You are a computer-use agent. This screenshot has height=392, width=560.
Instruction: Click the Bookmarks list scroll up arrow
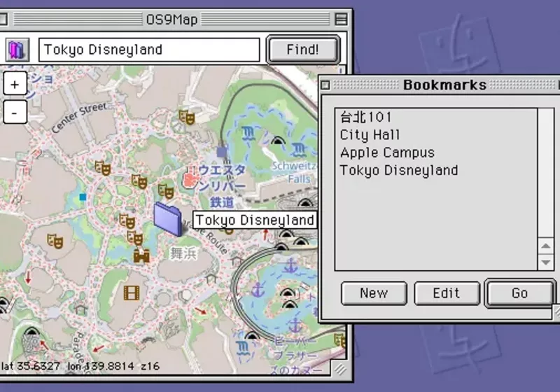pyautogui.click(x=546, y=246)
